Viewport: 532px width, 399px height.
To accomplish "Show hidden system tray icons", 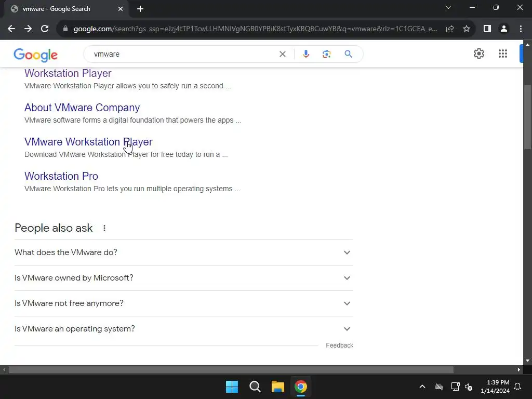I will (422, 387).
